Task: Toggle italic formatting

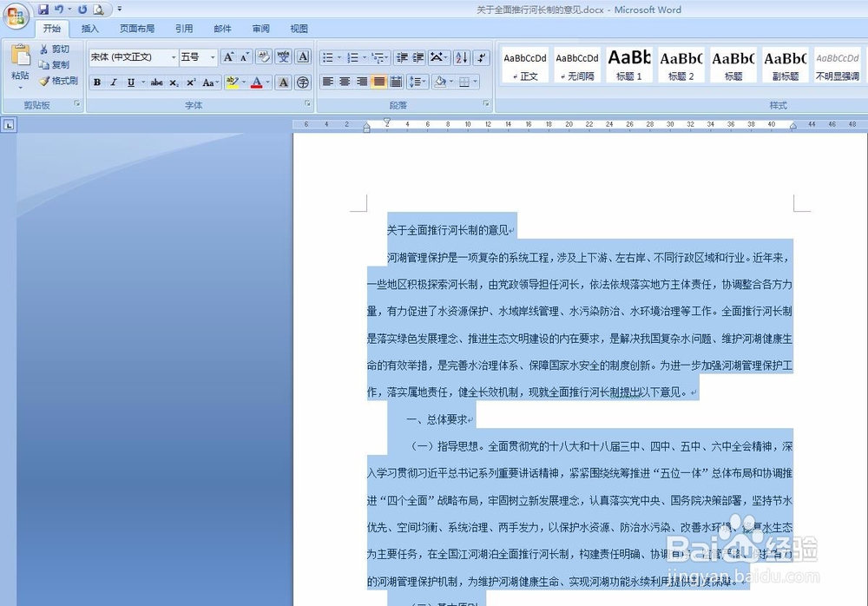Action: (x=114, y=82)
